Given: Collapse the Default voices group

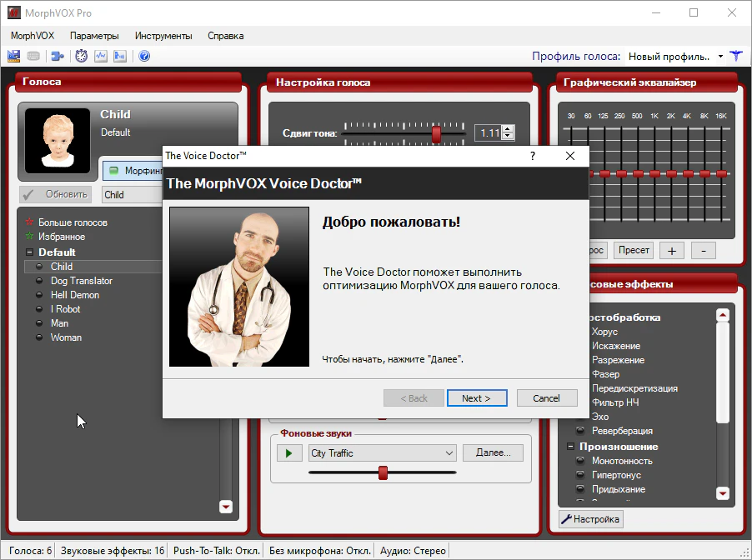Looking at the screenshot, I should coord(30,252).
